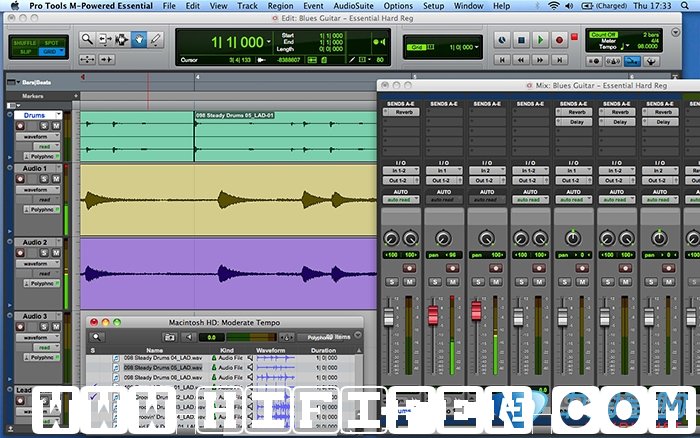Open Spotlight search in the menu bar
Screen dimensions: 700x438
tap(685, 6)
